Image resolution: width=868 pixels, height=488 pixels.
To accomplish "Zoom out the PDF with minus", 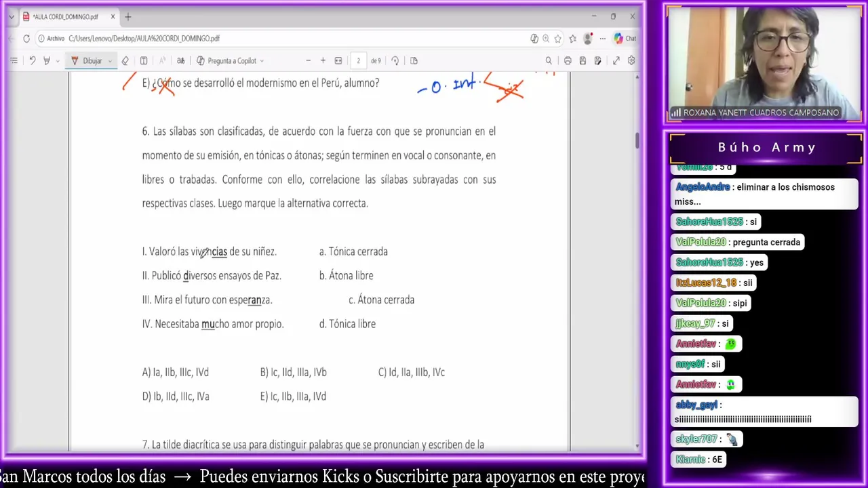I will click(x=308, y=61).
